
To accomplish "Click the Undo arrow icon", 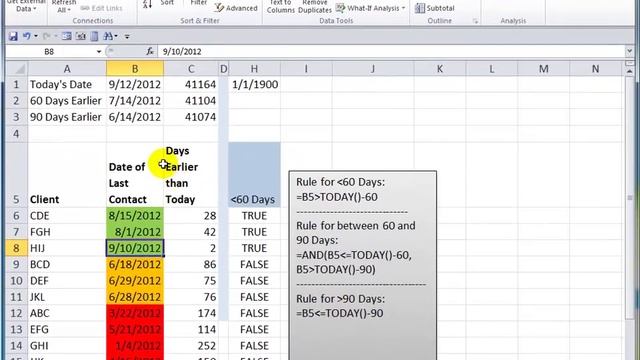I will tap(27, 36).
